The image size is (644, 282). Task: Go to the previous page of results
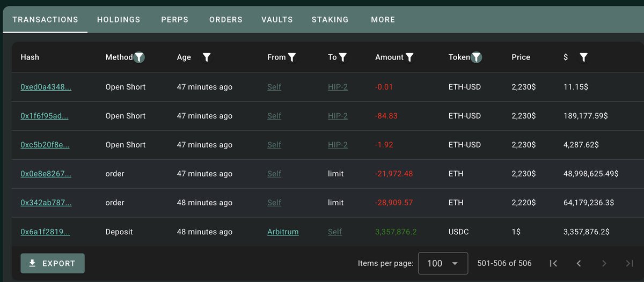pyautogui.click(x=579, y=263)
